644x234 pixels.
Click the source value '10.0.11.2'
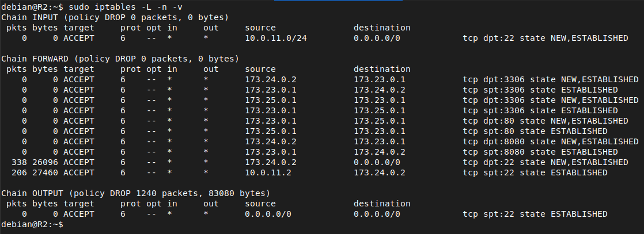268,172
